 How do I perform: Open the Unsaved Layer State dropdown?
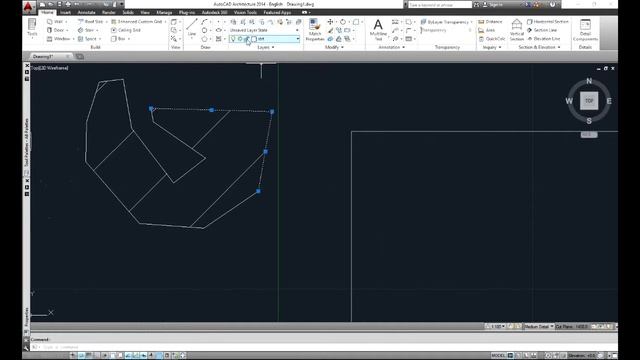pyautogui.click(x=264, y=30)
